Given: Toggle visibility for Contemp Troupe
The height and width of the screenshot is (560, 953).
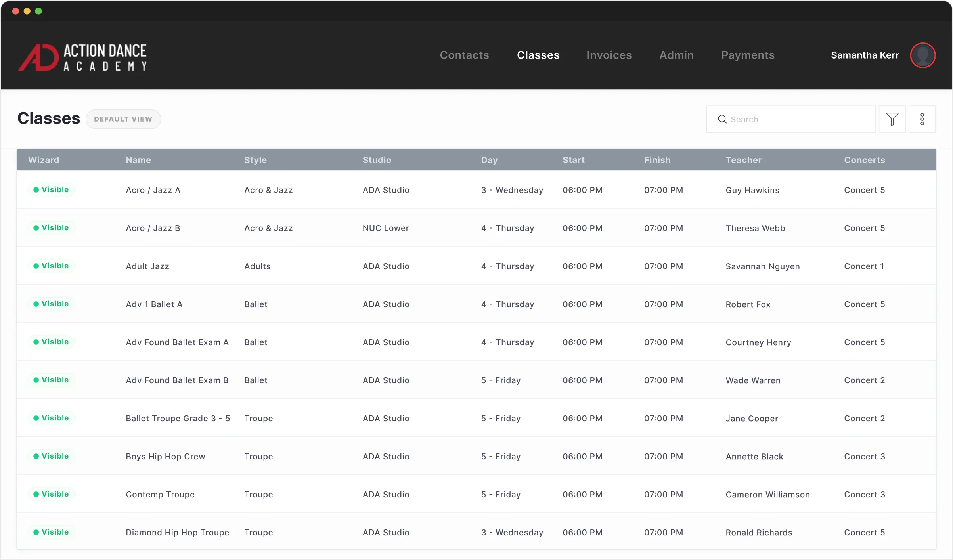Looking at the screenshot, I should point(51,494).
